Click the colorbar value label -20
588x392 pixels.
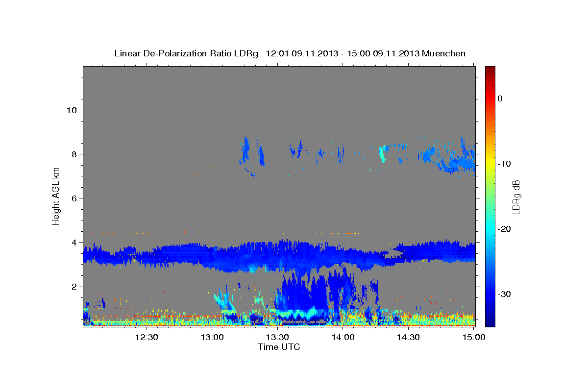click(x=504, y=229)
